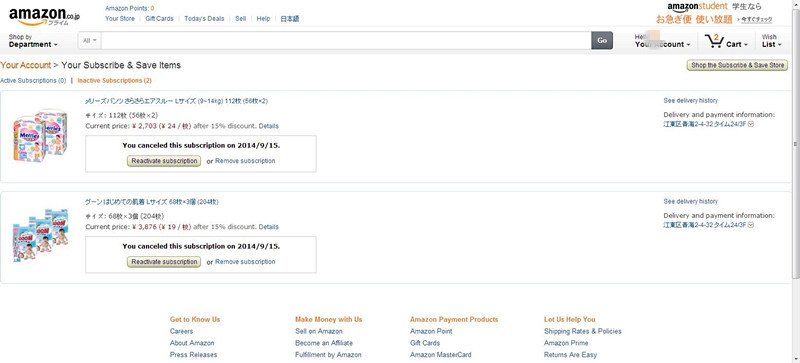Click the page vertical scrollbar
This screenshot has width=800, height=363.
(x=796, y=143)
